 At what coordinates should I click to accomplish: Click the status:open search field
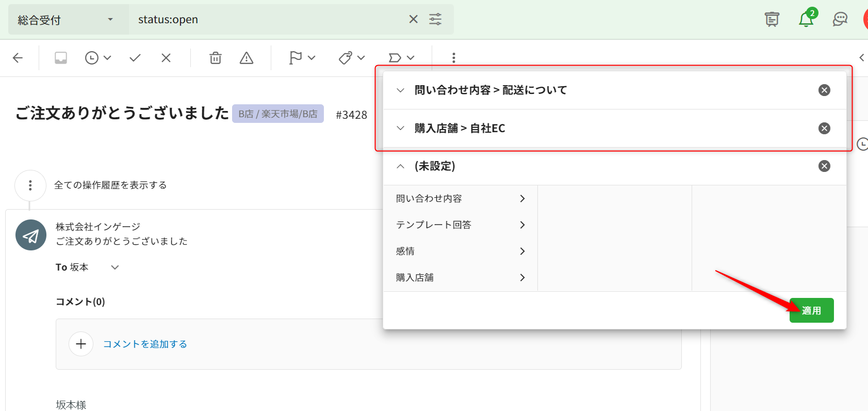click(268, 20)
